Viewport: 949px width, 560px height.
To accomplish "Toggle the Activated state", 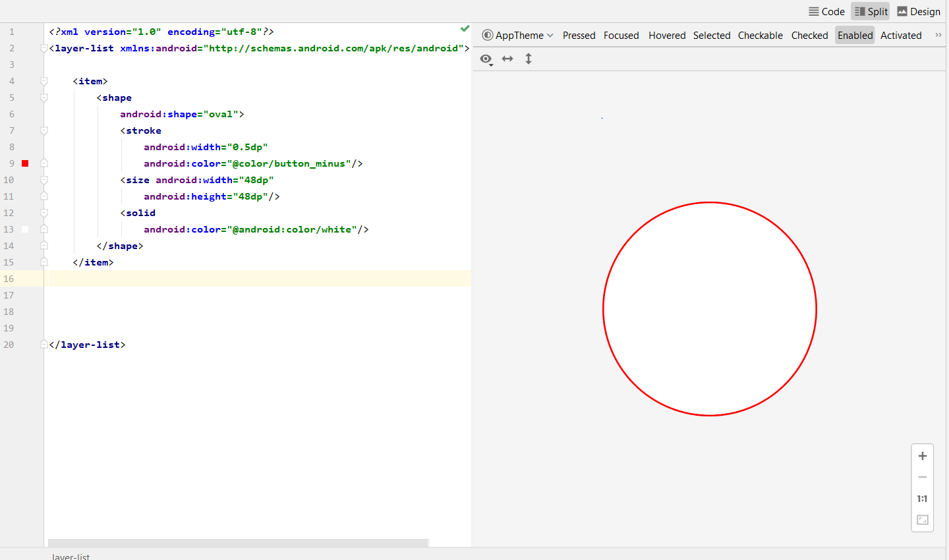I will pyautogui.click(x=901, y=36).
